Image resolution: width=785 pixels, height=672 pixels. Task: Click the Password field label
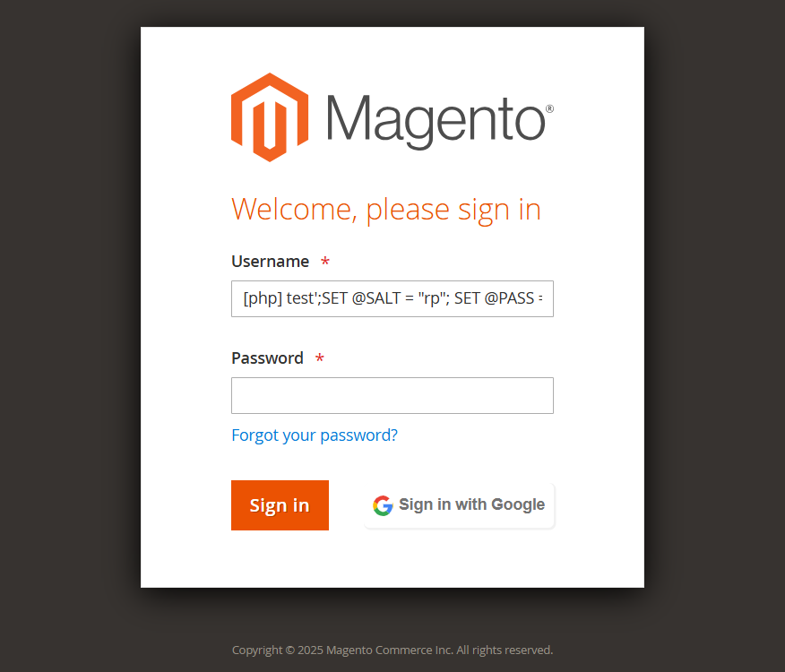267,358
